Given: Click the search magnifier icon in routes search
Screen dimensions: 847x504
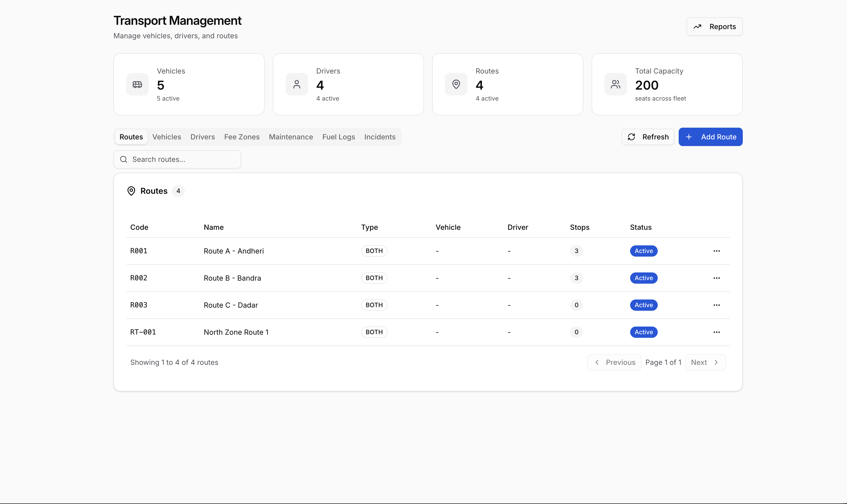Looking at the screenshot, I should [124, 159].
